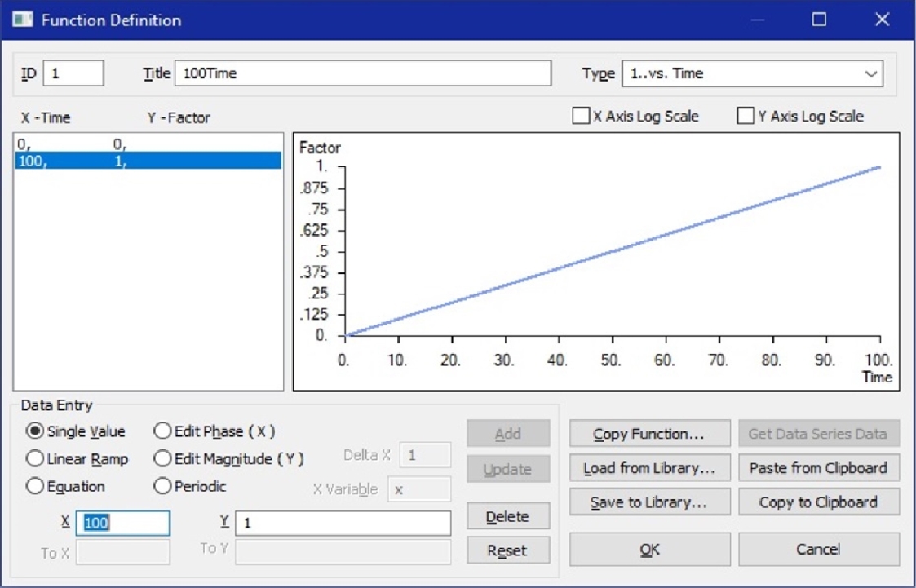The height and width of the screenshot is (588, 916).
Task: Choose the Periodic radio button
Action: point(163,487)
